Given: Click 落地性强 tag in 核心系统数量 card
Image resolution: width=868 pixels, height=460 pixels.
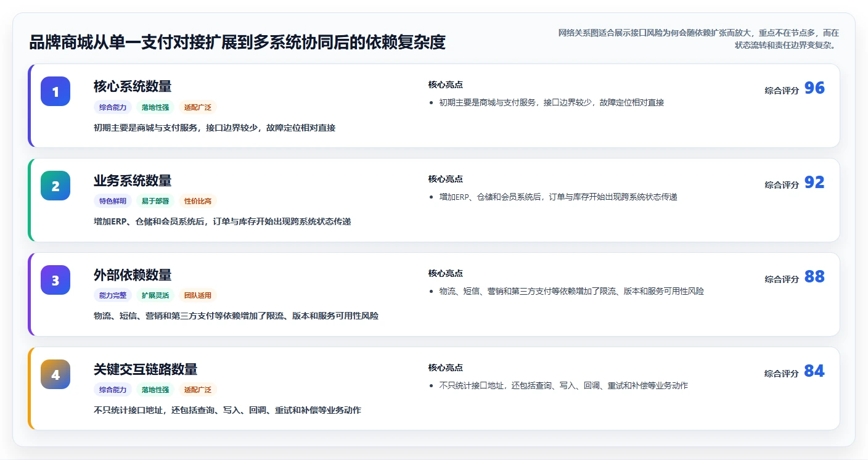Looking at the screenshot, I should point(155,107).
